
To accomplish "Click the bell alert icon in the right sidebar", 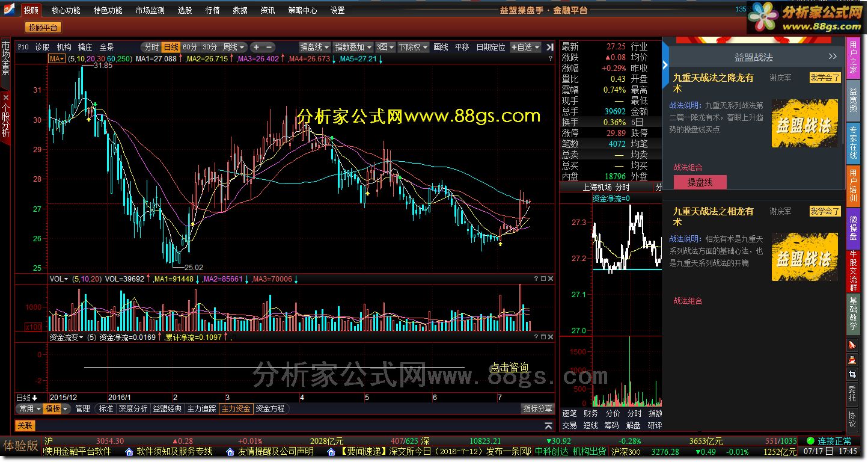I will [852, 345].
